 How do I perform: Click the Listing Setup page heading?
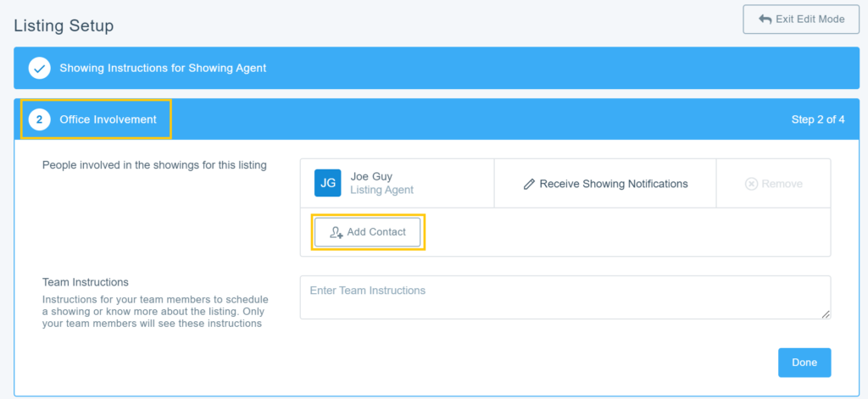[x=64, y=26]
